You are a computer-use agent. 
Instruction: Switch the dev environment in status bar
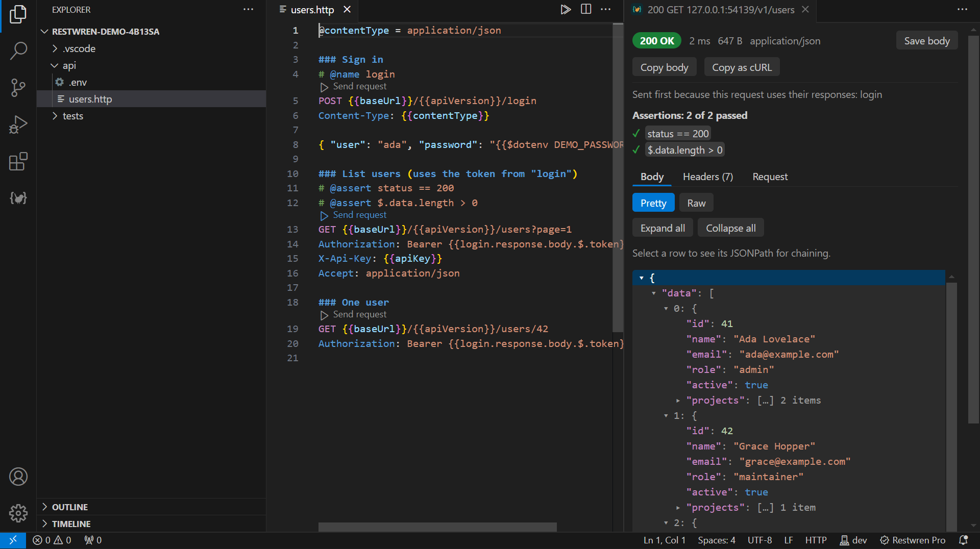point(853,540)
